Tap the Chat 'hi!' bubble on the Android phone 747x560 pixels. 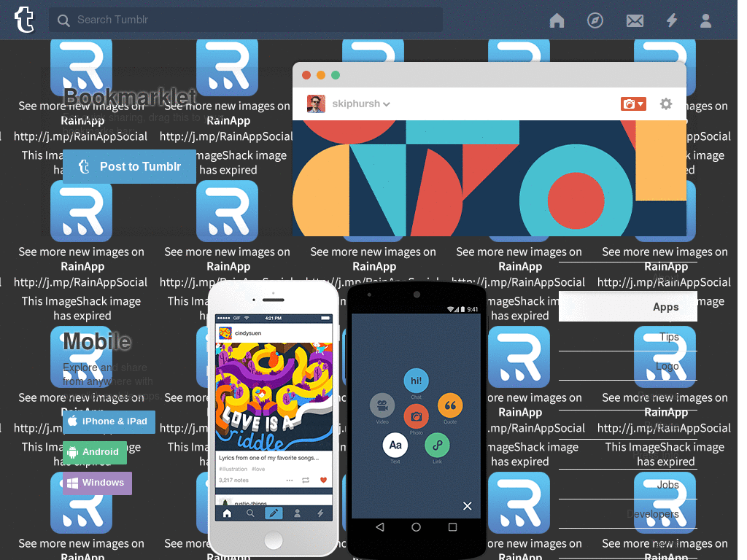pos(416,381)
